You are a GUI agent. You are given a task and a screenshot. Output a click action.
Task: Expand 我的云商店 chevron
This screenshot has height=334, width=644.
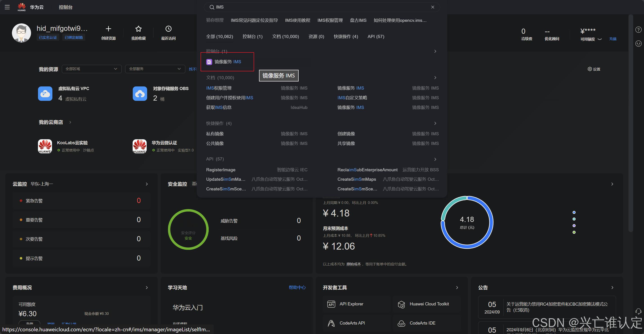(70, 122)
